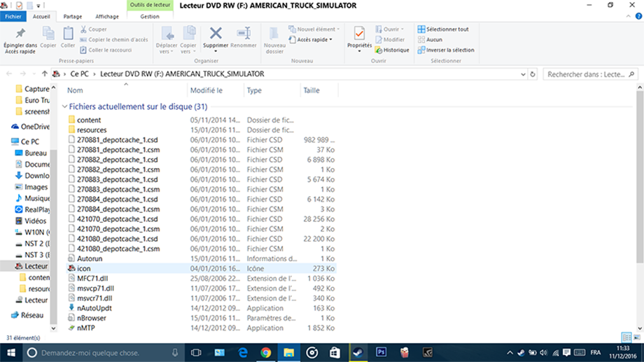
Task: Click the navigation pane scrollbar down arrow
Action: click(x=53, y=328)
